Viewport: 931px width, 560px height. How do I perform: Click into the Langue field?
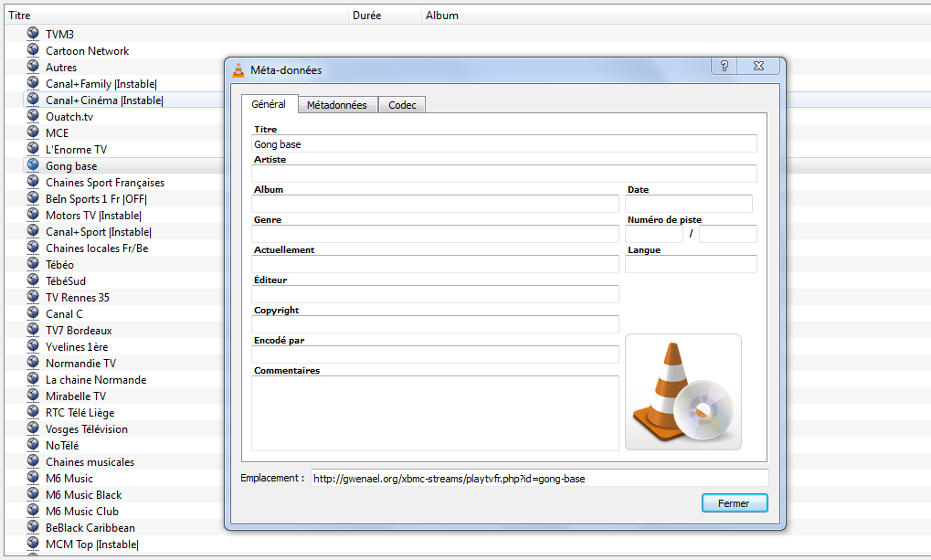click(x=691, y=264)
